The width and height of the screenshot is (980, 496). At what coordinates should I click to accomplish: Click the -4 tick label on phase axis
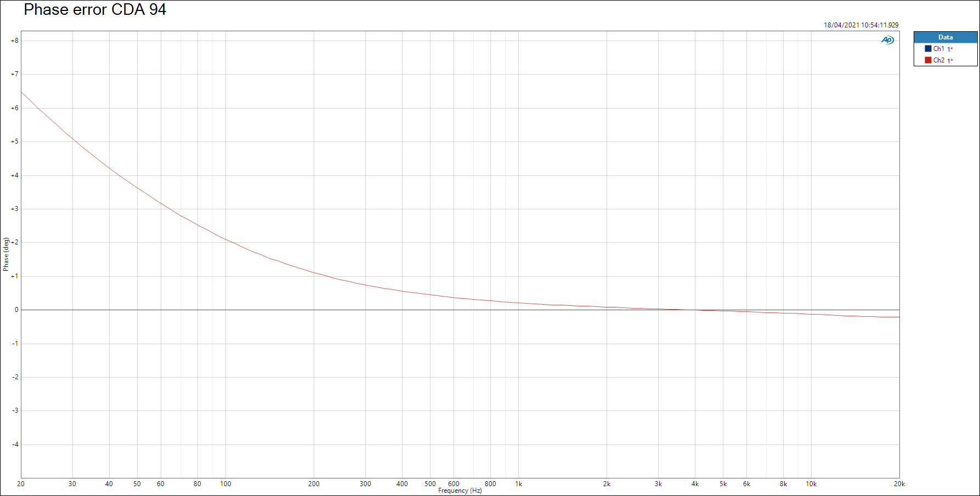coord(15,444)
